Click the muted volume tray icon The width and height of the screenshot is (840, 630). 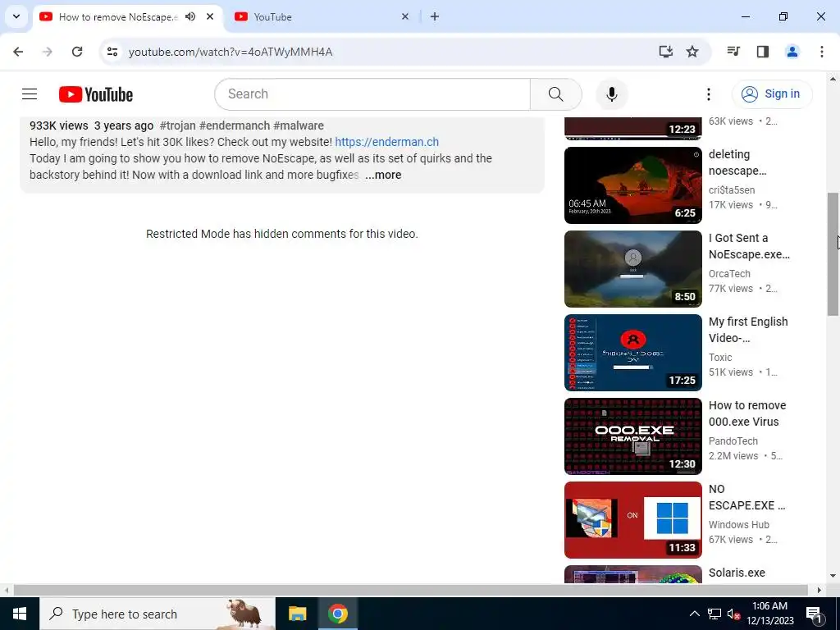pyautogui.click(x=733, y=614)
